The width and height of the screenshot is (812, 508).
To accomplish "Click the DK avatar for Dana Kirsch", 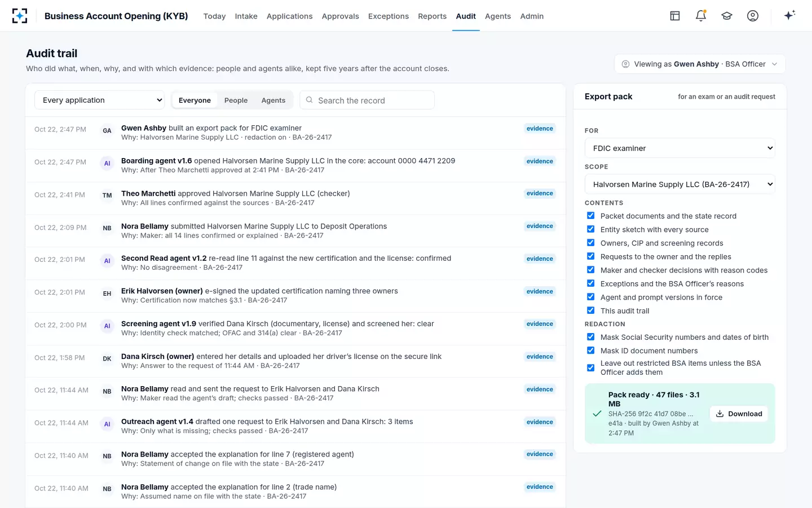I will tap(107, 358).
